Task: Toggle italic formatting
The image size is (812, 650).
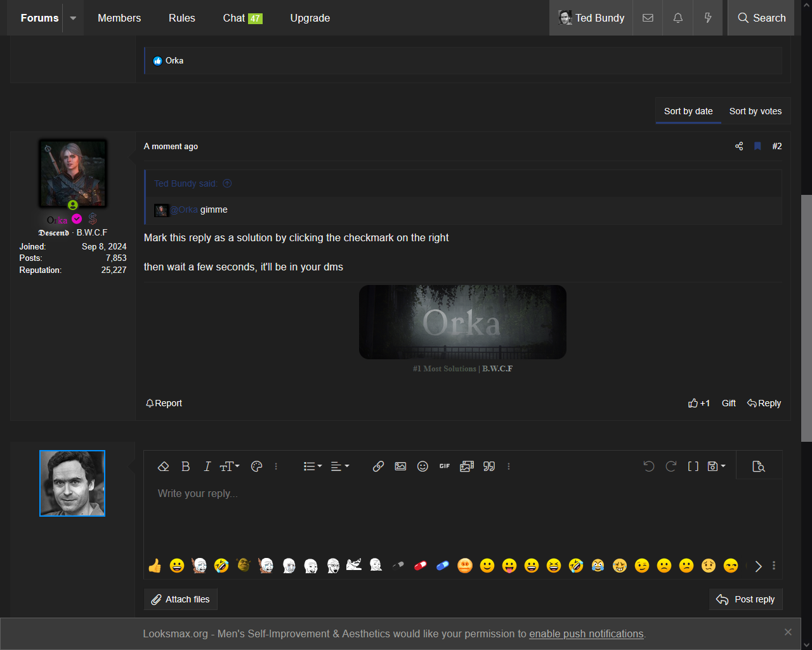Action: pos(207,467)
